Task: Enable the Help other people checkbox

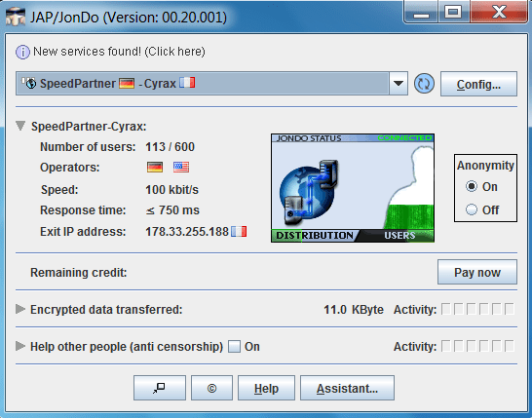Action: pyautogui.click(x=234, y=347)
